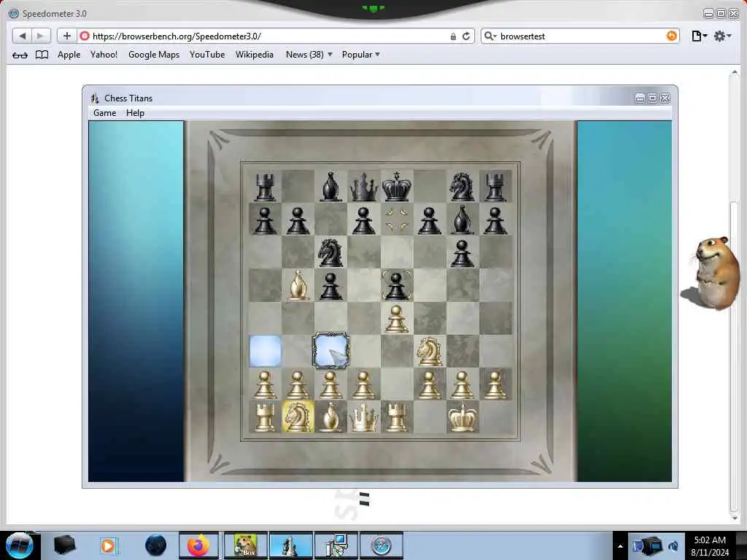Open the Apple bookmark link
Image resolution: width=747 pixels, height=560 pixels.
coord(69,55)
